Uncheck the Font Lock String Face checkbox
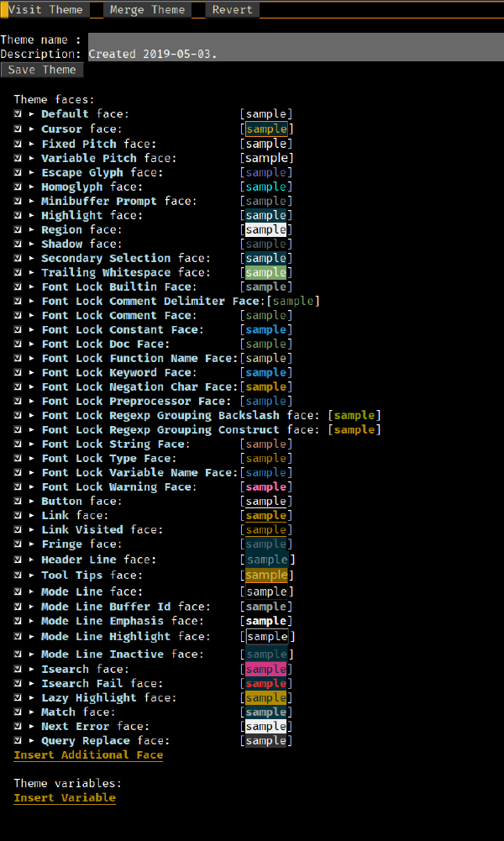The image size is (504, 841). (x=18, y=444)
